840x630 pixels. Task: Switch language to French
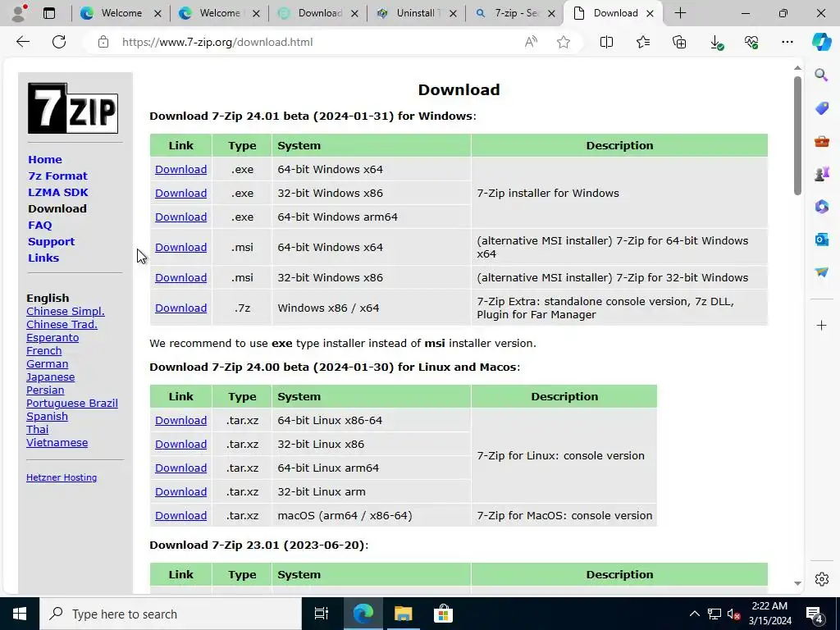[x=44, y=351]
